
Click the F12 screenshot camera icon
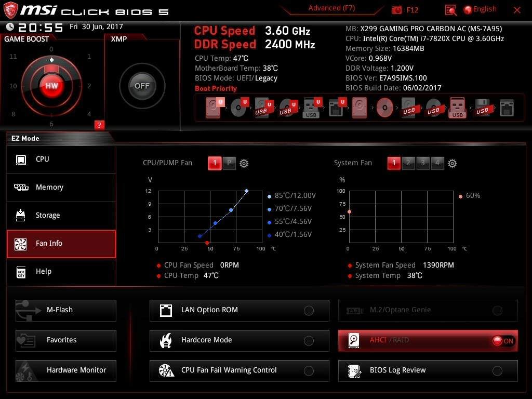397,10
